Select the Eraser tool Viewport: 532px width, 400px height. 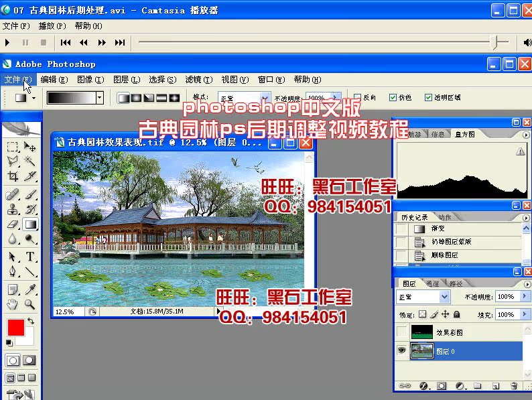(13, 224)
